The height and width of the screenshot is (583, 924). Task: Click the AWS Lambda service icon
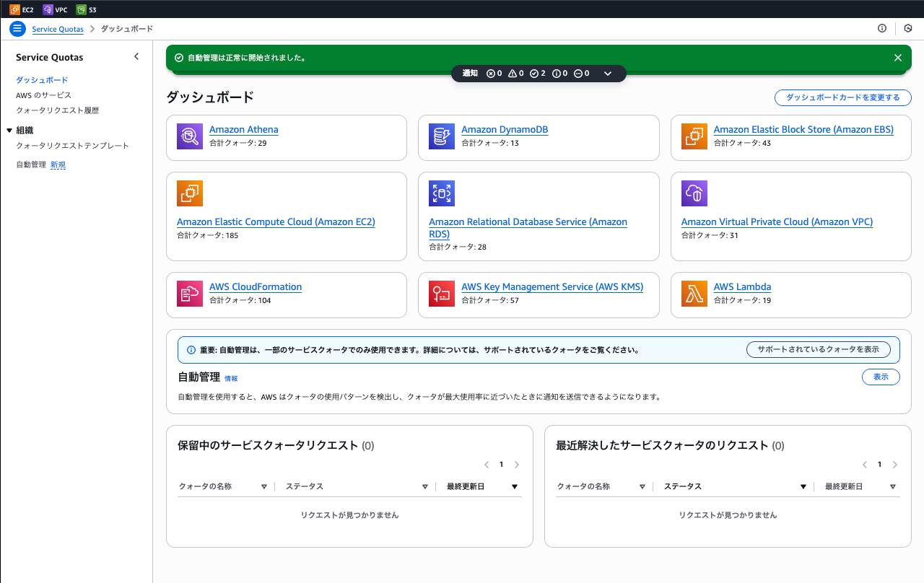point(694,294)
